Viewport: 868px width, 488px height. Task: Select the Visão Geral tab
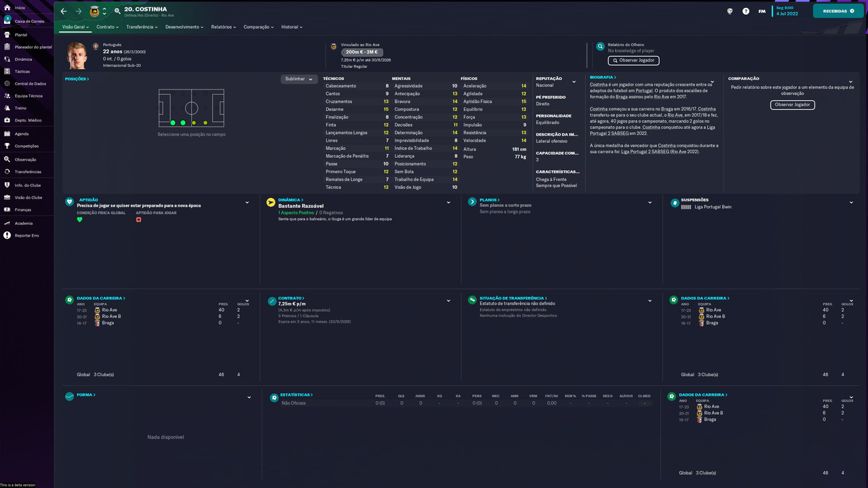click(76, 27)
